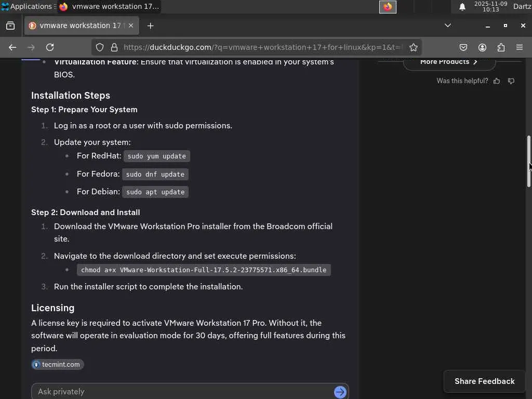Viewport: 532px width, 399px height.
Task: Open the Firefox account icon
Action: (482, 47)
